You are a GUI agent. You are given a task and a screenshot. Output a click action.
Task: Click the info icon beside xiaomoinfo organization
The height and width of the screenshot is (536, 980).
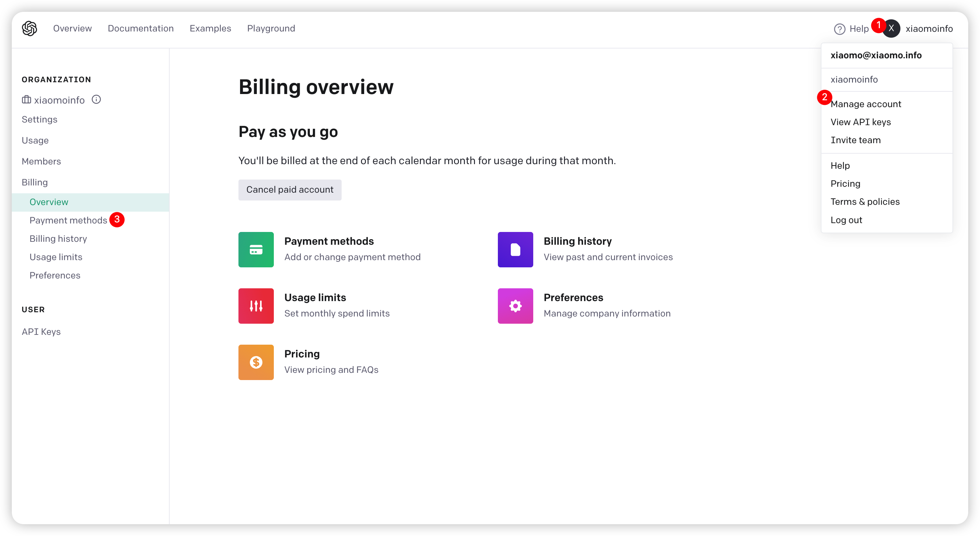(96, 100)
